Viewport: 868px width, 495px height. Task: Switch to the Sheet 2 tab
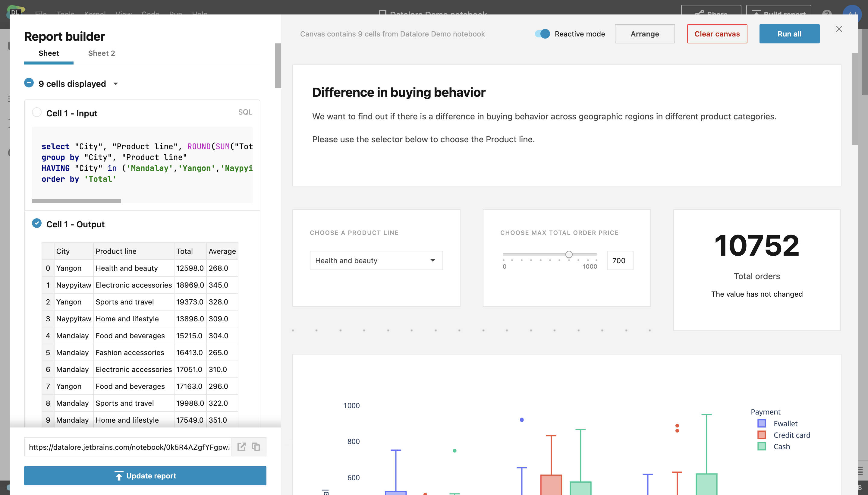(x=101, y=53)
